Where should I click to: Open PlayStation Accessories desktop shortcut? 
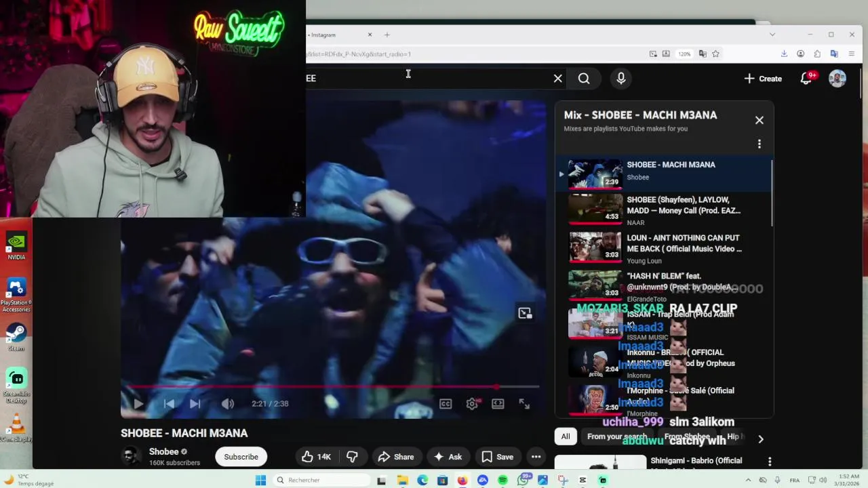coord(16,295)
